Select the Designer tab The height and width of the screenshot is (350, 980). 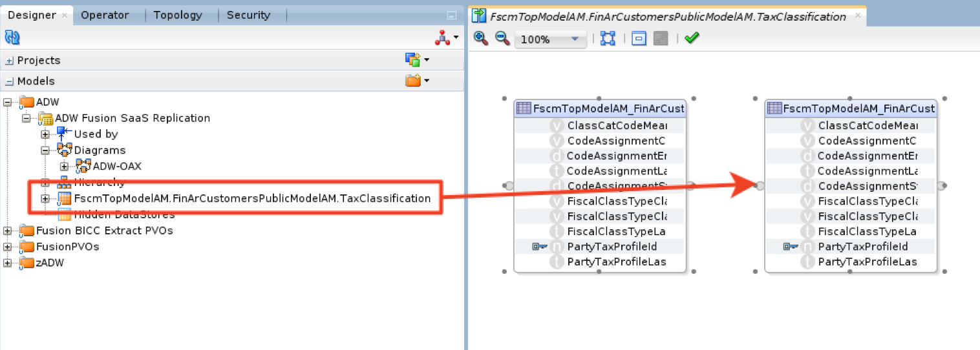32,15
